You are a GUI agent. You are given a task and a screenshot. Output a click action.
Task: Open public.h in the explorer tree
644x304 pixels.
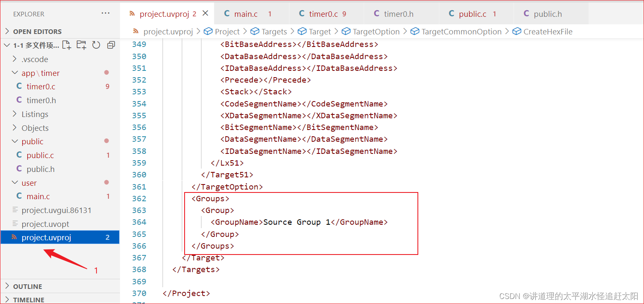41,169
